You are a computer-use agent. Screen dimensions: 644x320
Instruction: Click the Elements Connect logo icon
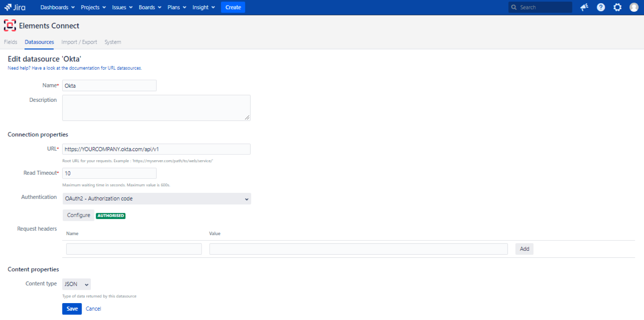[x=10, y=26]
